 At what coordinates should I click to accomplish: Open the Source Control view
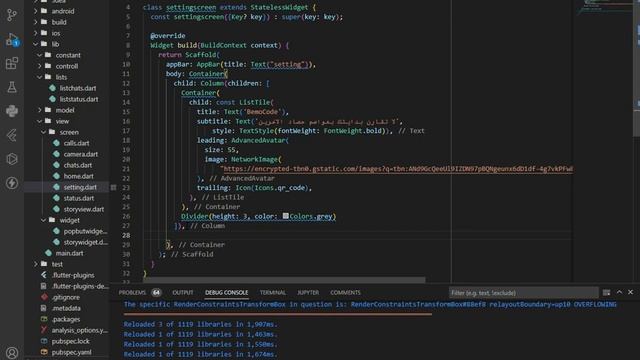click(x=12, y=15)
